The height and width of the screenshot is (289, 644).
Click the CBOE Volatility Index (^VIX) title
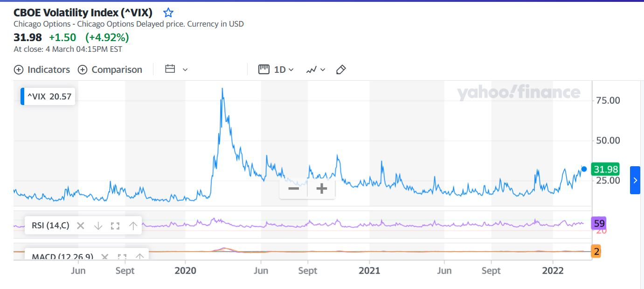[83, 13]
